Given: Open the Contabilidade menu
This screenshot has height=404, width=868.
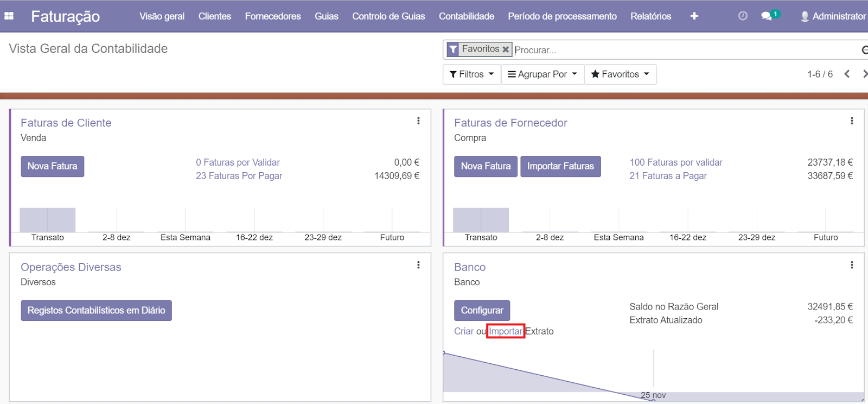Looking at the screenshot, I should 466,16.
